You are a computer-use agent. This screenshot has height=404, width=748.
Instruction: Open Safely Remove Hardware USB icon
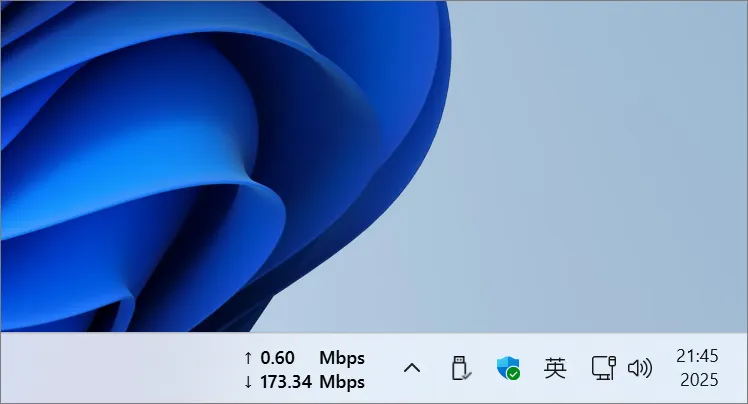pyautogui.click(x=461, y=368)
